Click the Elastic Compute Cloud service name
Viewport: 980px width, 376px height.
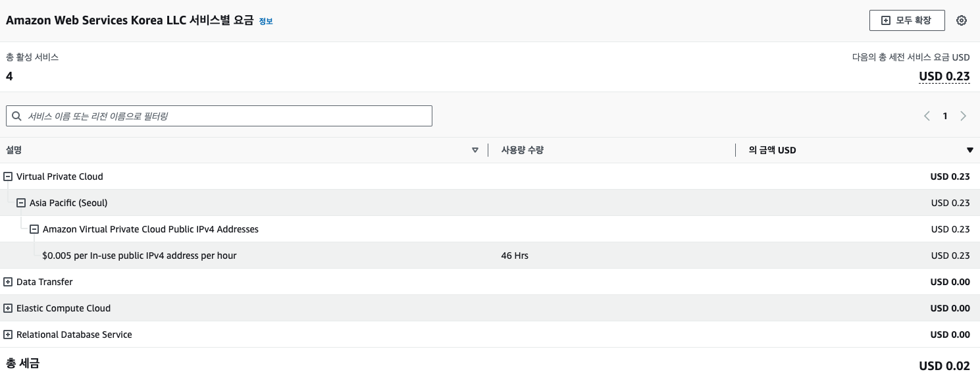(63, 308)
